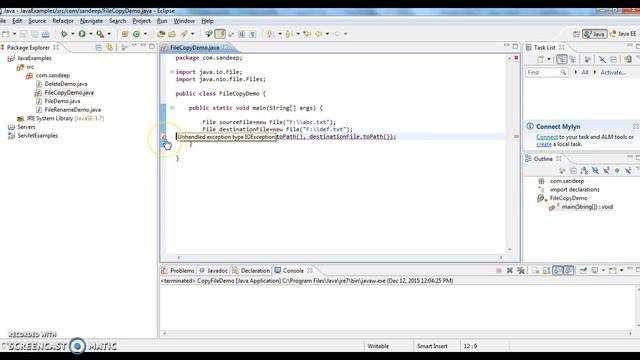Click Remove Launch X in Console toolbar
The image size is (640, 360).
click(x=510, y=271)
